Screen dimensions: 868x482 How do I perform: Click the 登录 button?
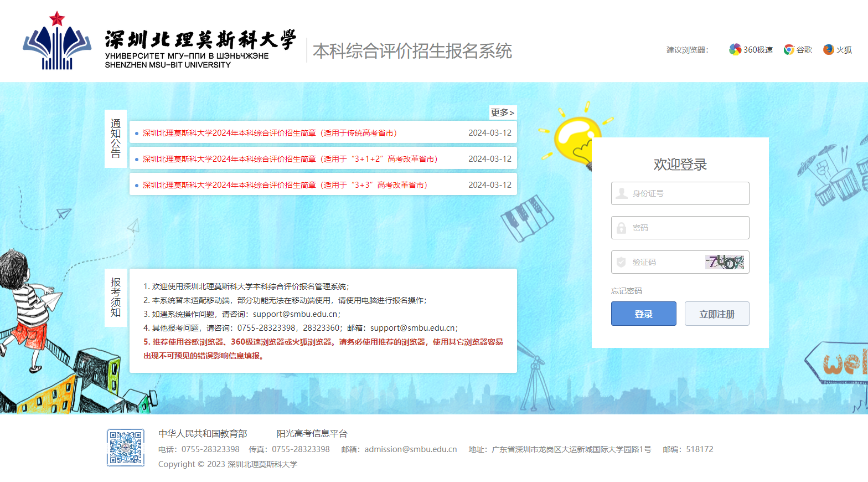click(x=643, y=314)
